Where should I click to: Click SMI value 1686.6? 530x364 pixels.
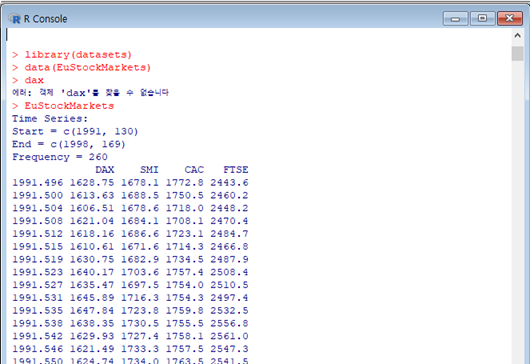coord(140,234)
